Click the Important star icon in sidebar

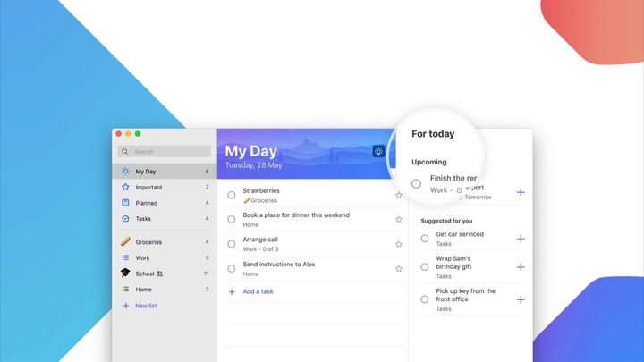point(125,187)
